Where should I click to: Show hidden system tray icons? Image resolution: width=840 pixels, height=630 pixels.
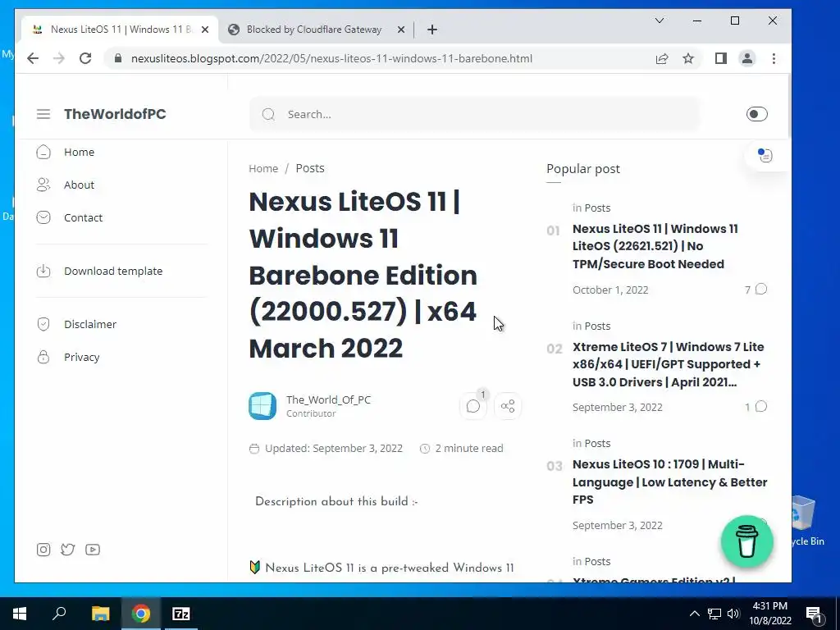[694, 614]
